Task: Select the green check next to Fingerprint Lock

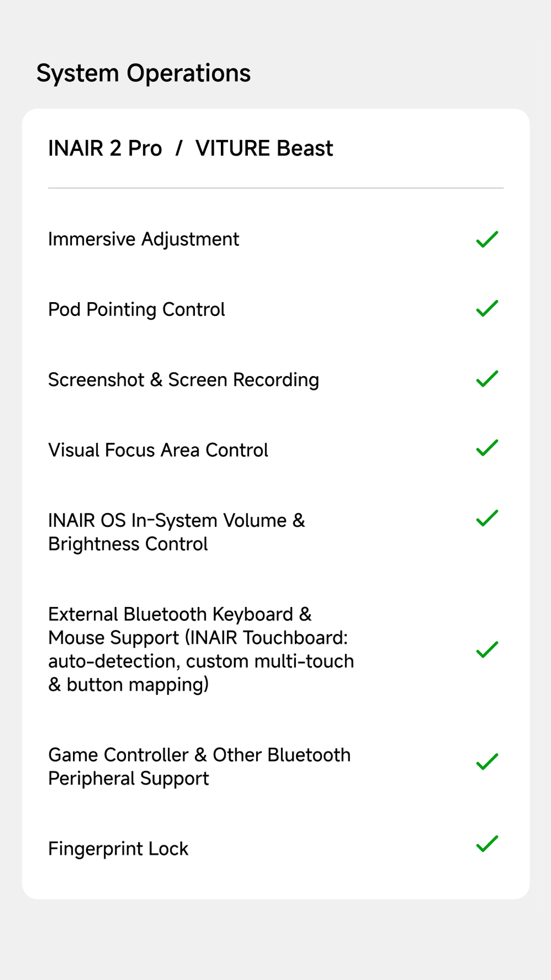Action: (x=487, y=844)
